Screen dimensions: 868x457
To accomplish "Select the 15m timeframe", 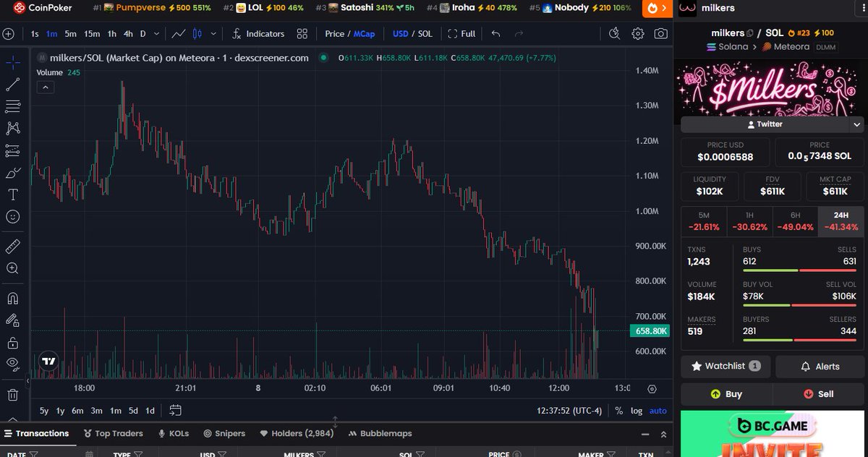I will 92,34.
